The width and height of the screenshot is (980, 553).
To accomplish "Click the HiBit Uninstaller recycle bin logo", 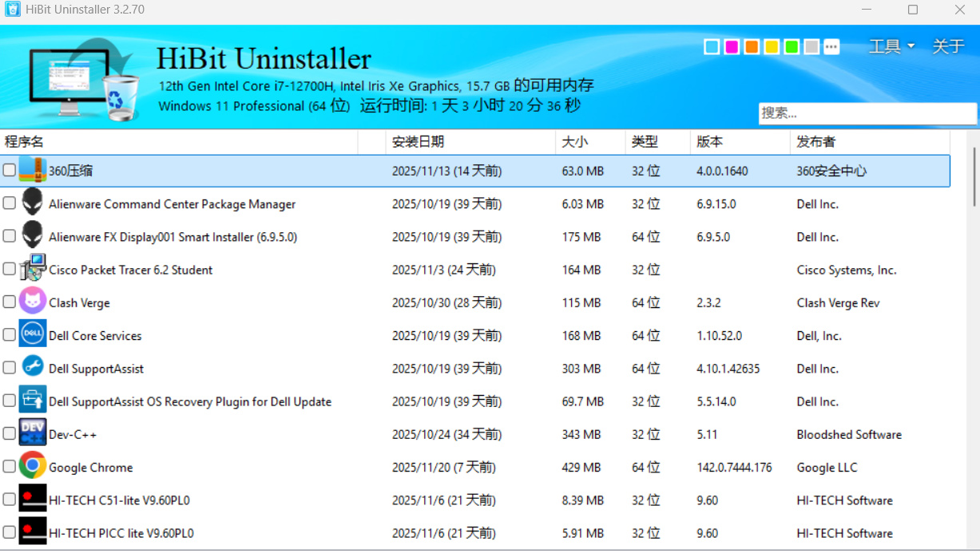I will (121, 97).
